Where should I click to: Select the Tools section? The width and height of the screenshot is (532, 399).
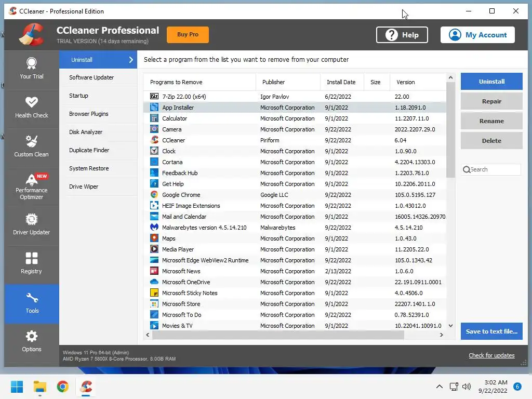[x=32, y=303]
